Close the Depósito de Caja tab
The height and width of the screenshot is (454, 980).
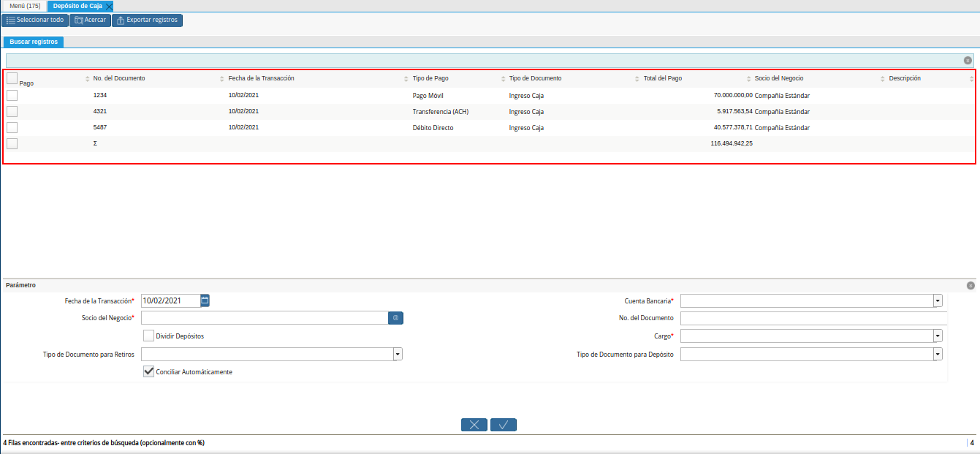coord(110,6)
